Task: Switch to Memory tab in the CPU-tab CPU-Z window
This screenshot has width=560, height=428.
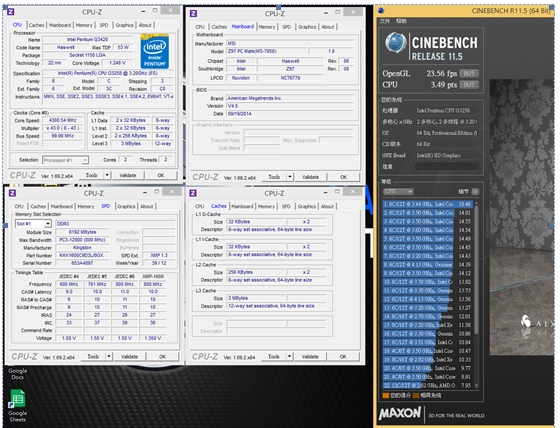Action: [x=84, y=25]
